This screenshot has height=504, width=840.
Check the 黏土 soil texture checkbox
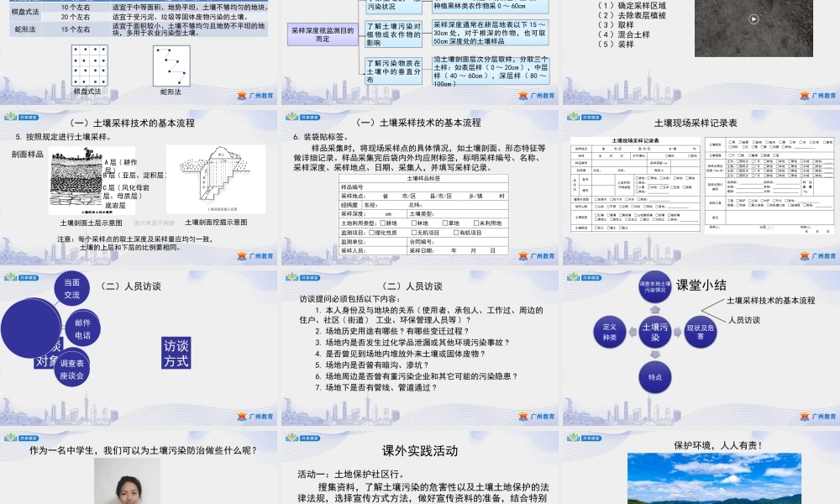point(623,228)
